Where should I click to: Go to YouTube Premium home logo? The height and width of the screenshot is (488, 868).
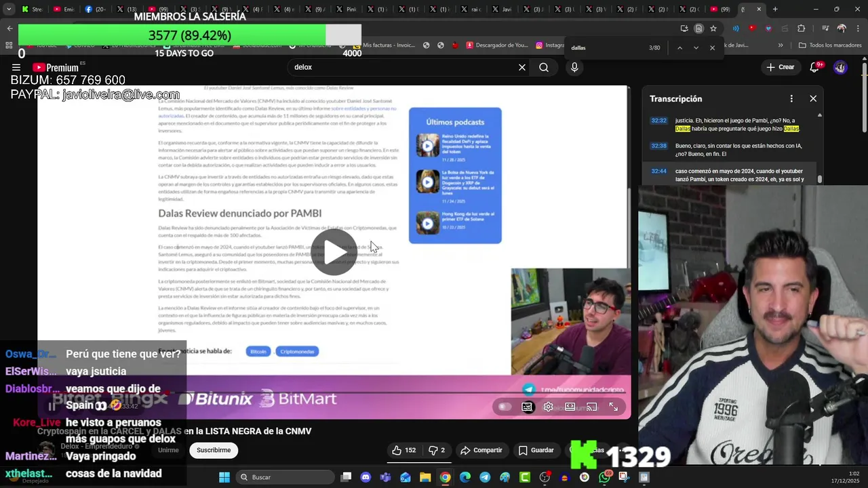click(x=56, y=67)
